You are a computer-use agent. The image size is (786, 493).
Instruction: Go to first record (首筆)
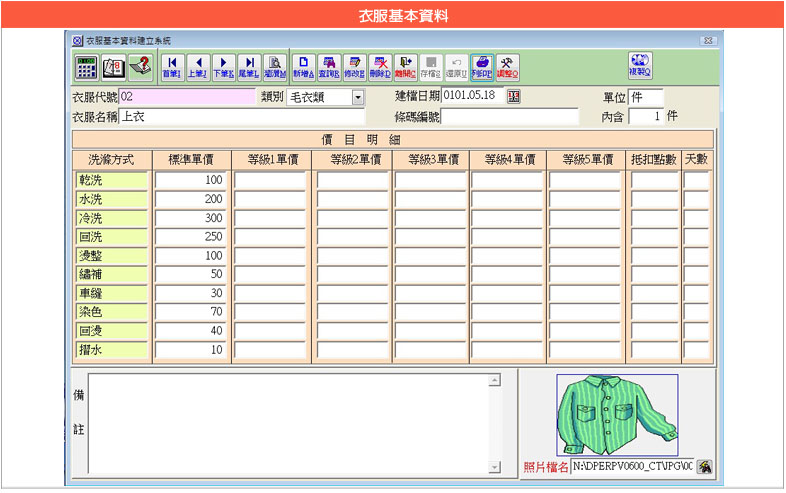coord(172,67)
